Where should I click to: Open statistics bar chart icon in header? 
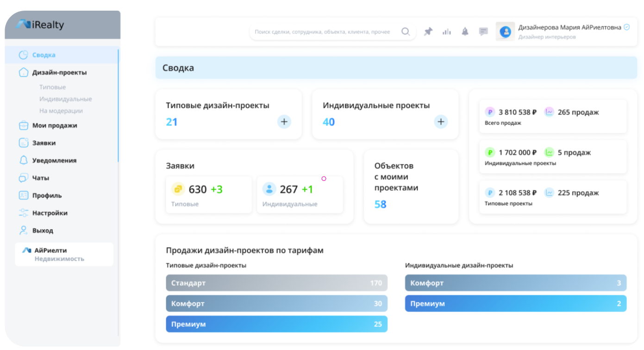[446, 32]
